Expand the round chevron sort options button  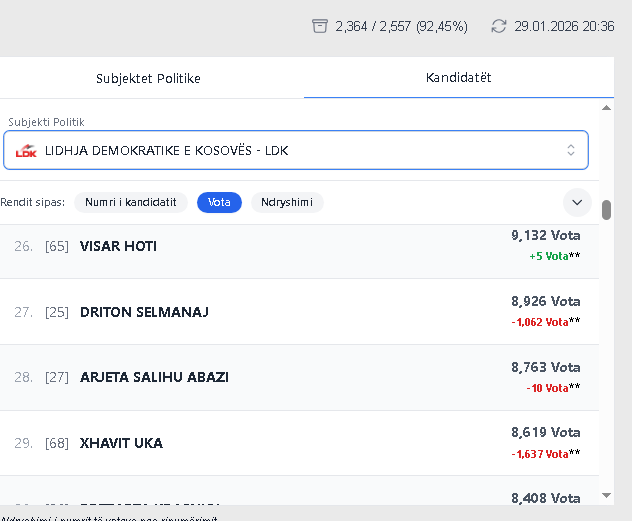[x=576, y=202]
